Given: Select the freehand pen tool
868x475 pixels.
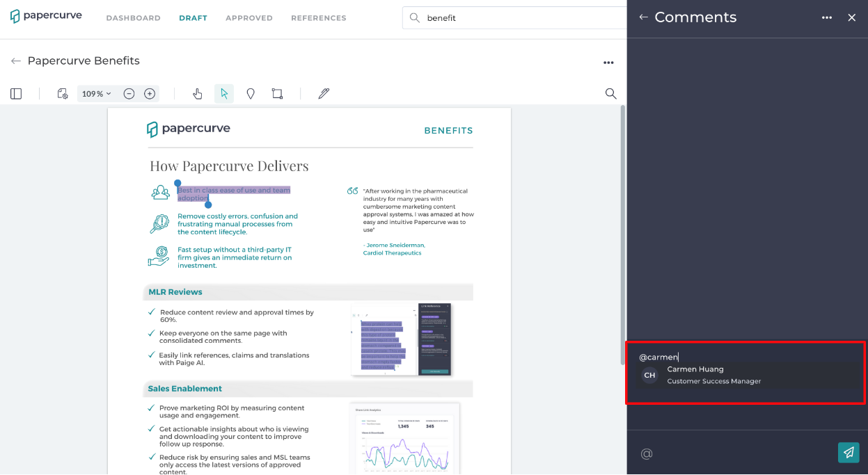Looking at the screenshot, I should pyautogui.click(x=324, y=94).
